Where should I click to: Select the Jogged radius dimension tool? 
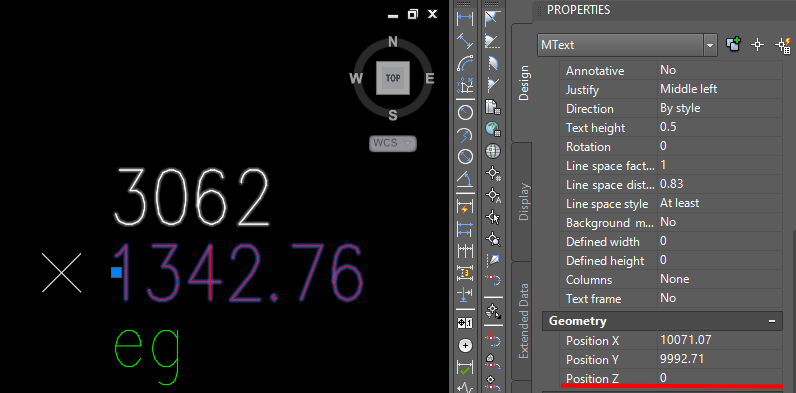pyautogui.click(x=465, y=135)
